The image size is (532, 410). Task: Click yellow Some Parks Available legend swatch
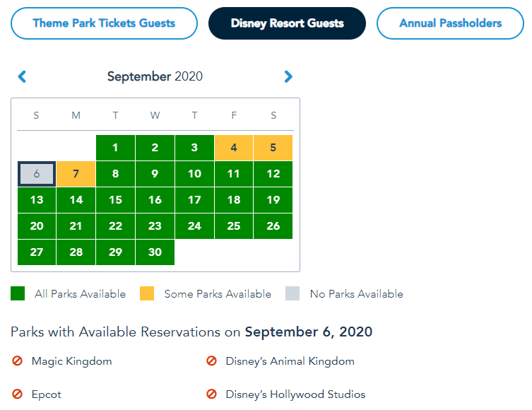147,294
